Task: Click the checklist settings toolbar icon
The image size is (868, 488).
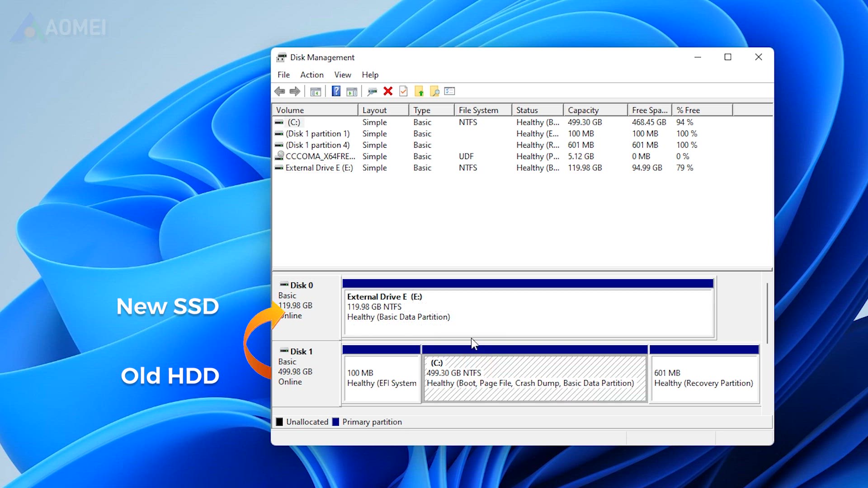Action: [450, 91]
